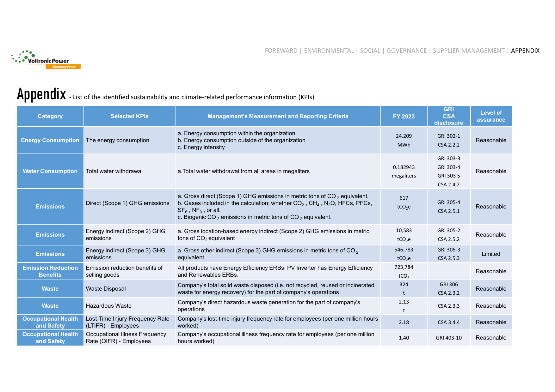The image size is (555, 392).
Task: Select the Category column header
Action: pyautogui.click(x=50, y=116)
